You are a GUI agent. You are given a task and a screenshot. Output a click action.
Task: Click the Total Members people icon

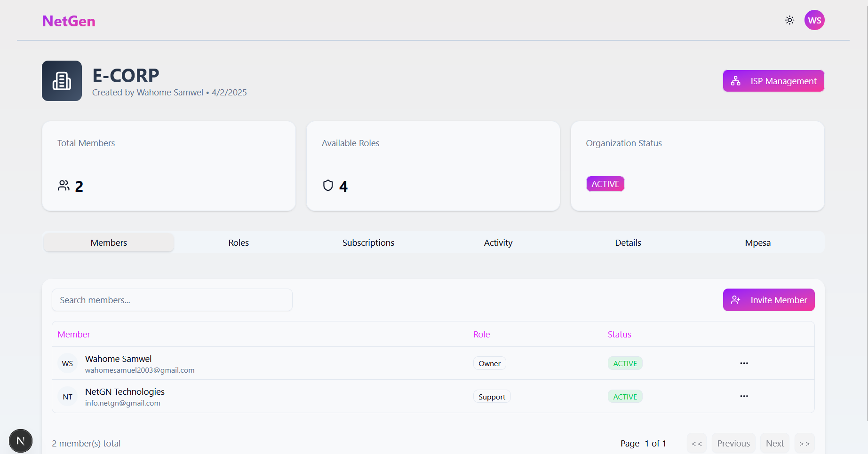coord(64,186)
